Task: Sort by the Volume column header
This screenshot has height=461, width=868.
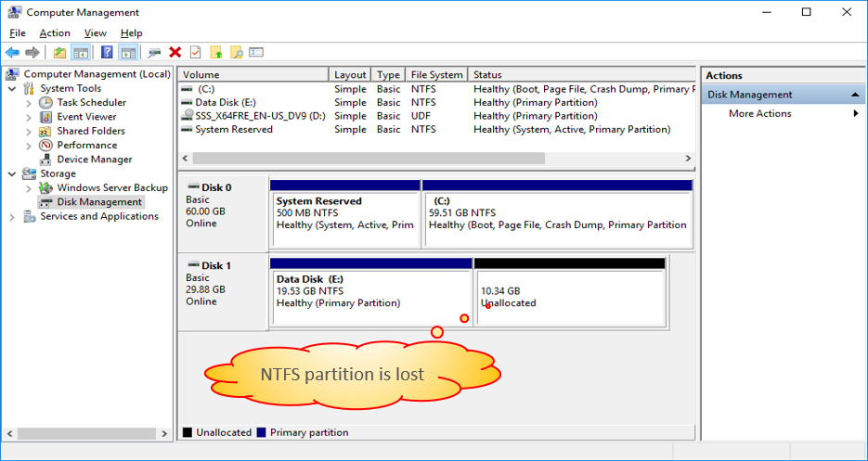Action: coord(254,75)
